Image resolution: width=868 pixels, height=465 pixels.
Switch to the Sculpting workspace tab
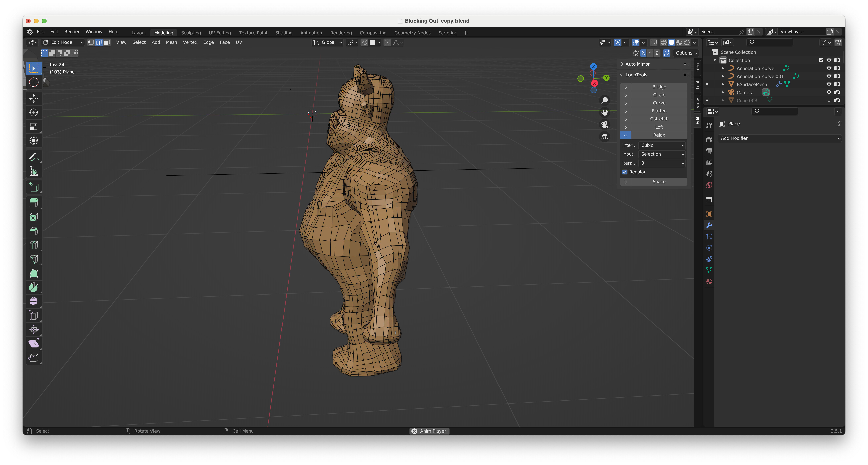coord(191,33)
